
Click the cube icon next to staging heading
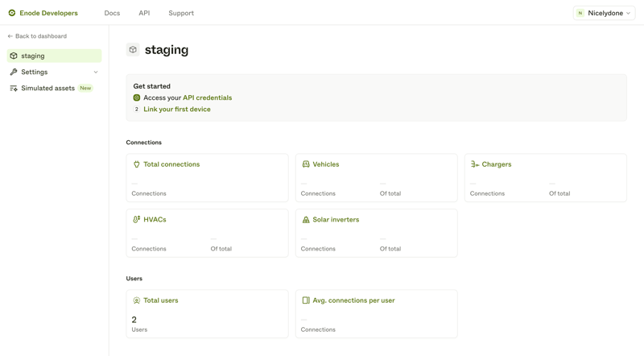133,50
